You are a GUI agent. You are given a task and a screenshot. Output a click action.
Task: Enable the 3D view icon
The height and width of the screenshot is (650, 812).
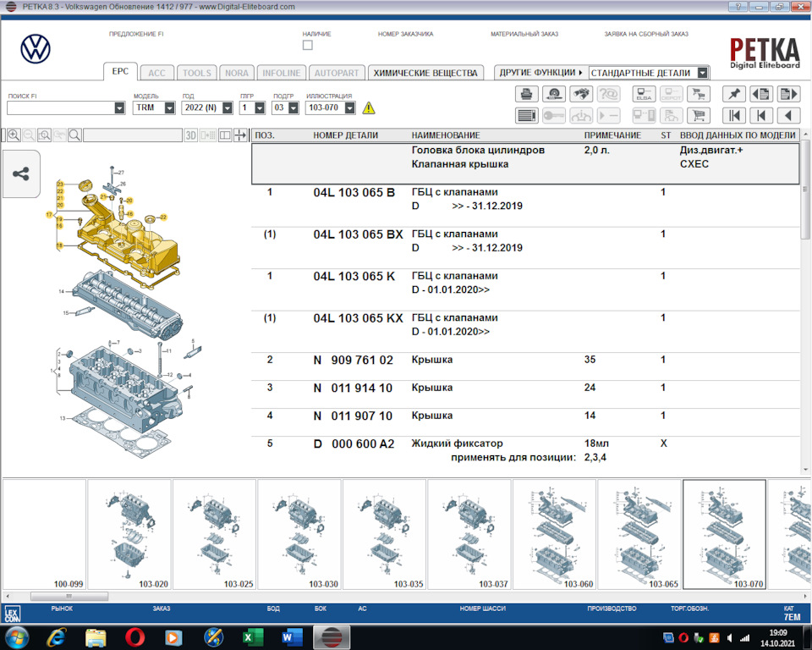pyautogui.click(x=190, y=135)
